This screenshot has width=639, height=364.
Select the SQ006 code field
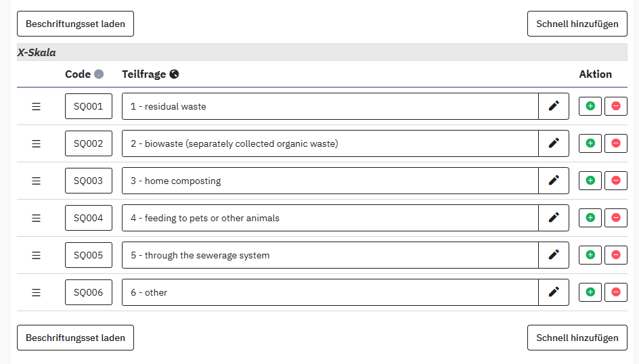89,292
